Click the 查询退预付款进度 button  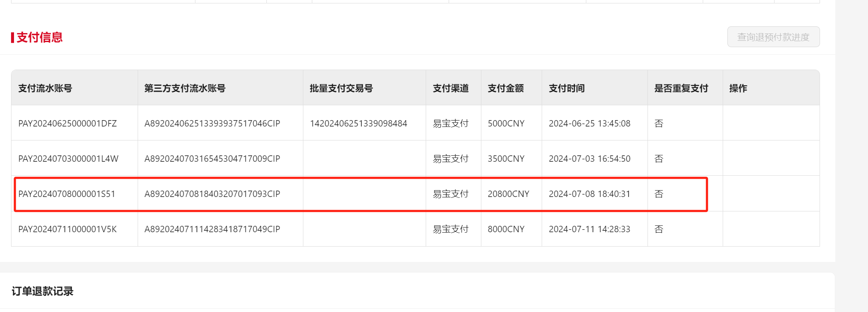(x=773, y=37)
